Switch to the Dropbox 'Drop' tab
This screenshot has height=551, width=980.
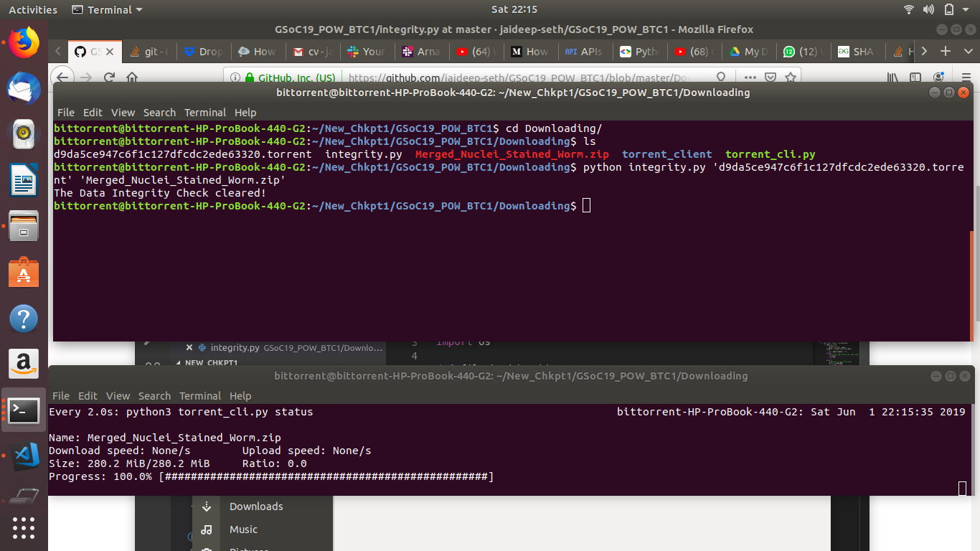(x=203, y=52)
